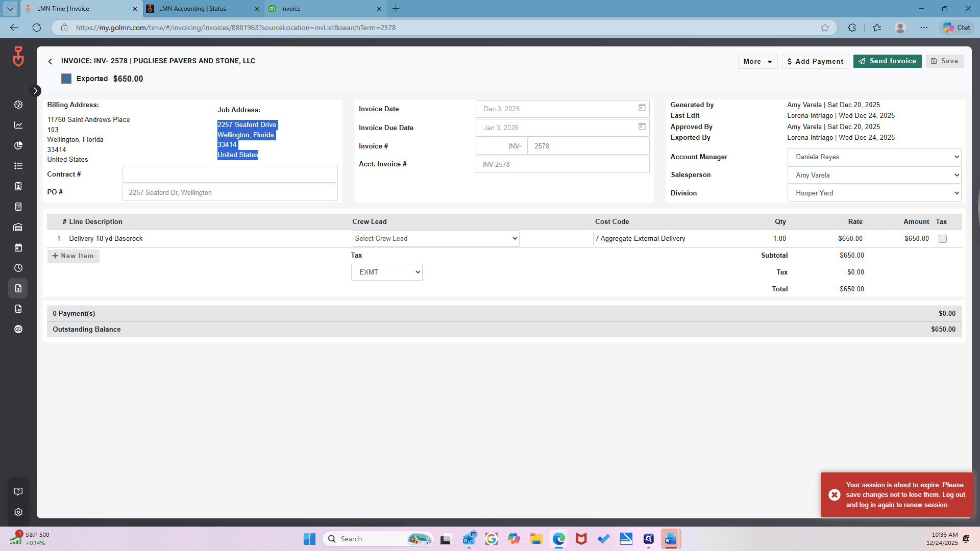980x551 pixels.
Task: Open the invoicing dollar document sidebar icon
Action: click(x=18, y=288)
